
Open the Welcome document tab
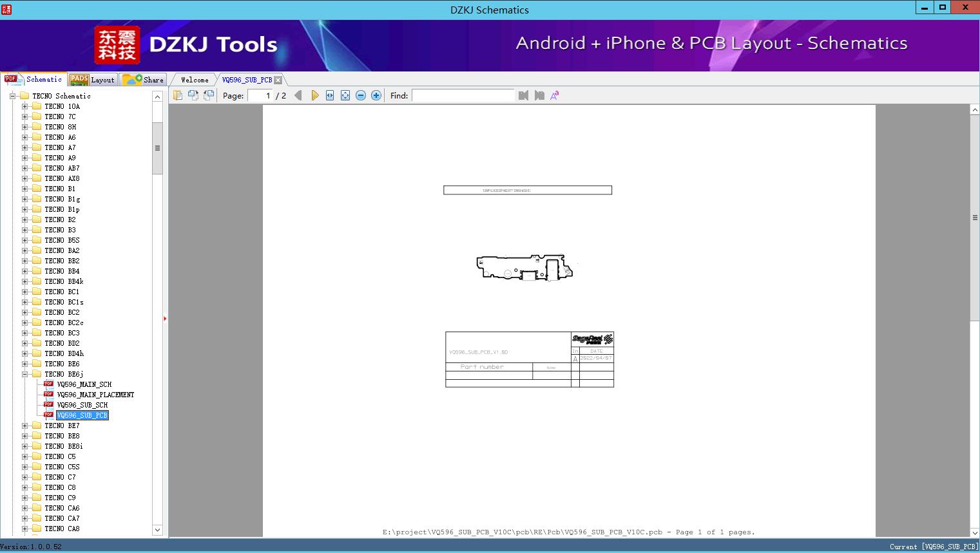[195, 80]
